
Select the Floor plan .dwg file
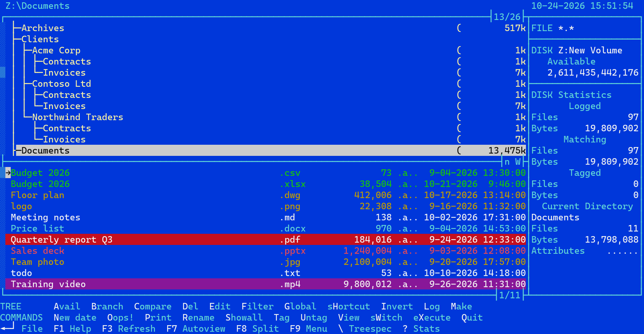pyautogui.click(x=265, y=195)
